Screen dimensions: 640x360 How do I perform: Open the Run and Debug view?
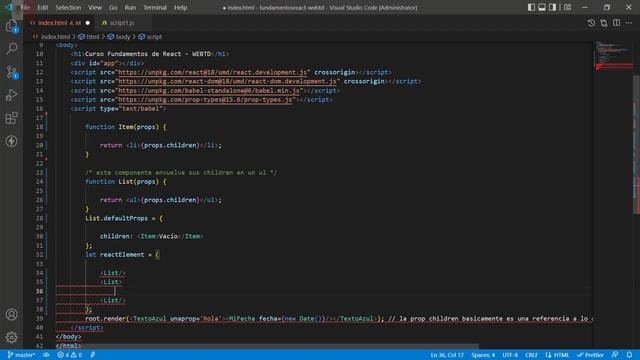(x=11, y=95)
